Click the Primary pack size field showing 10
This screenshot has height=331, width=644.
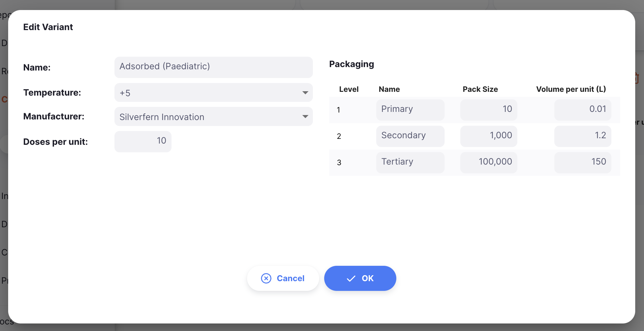pos(489,110)
